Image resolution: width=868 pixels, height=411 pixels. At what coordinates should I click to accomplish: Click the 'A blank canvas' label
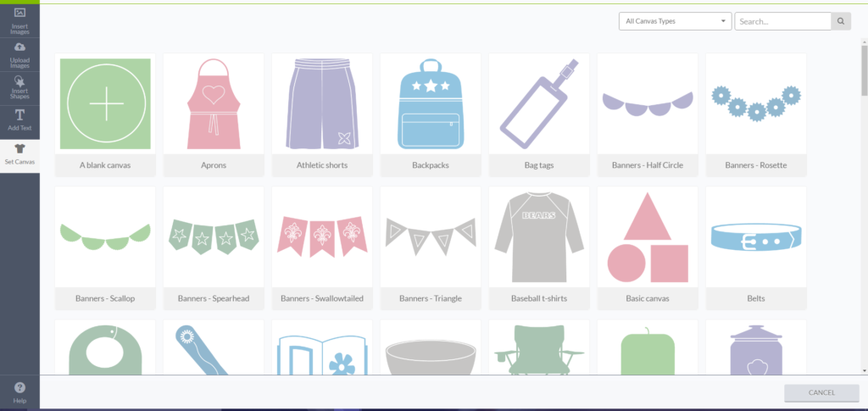tap(105, 165)
